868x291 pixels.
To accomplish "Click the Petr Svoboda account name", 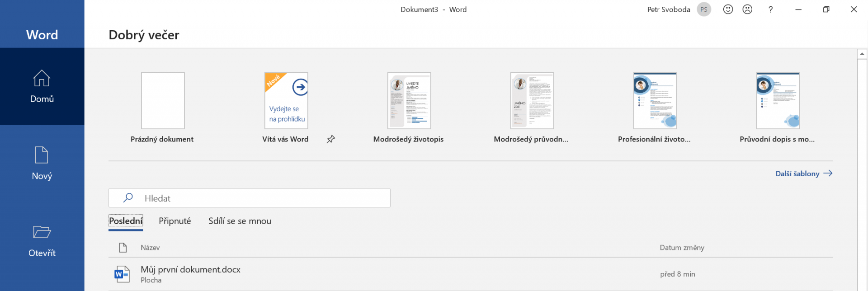I will point(669,9).
